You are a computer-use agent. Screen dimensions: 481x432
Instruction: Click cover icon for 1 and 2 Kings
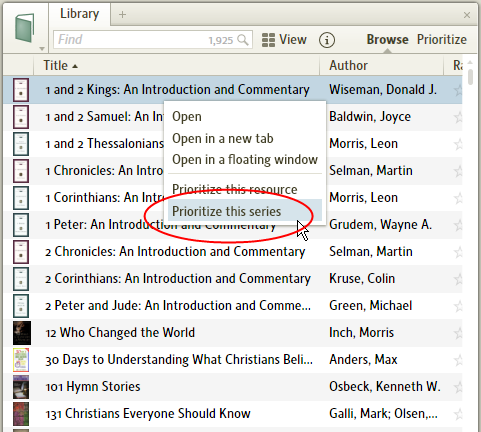click(x=21, y=90)
